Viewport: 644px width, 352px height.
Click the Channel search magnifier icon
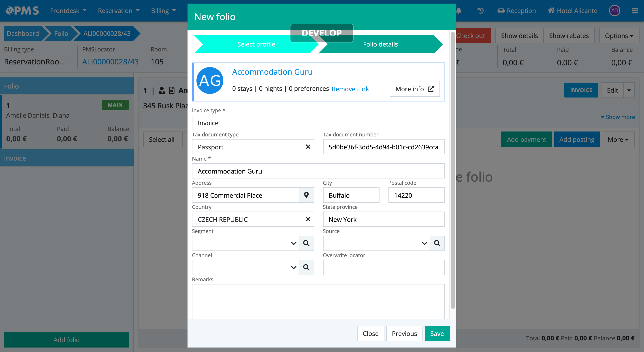[306, 267]
